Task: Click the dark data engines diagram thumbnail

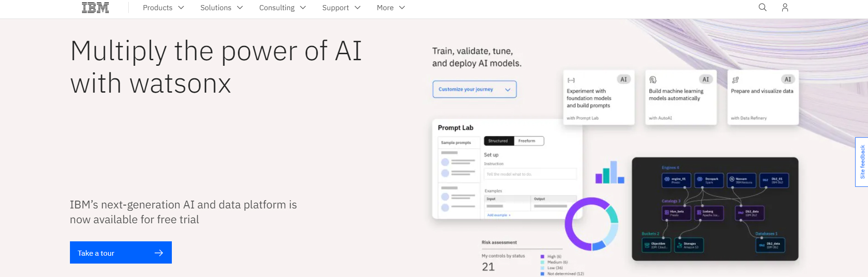Action: (715, 209)
